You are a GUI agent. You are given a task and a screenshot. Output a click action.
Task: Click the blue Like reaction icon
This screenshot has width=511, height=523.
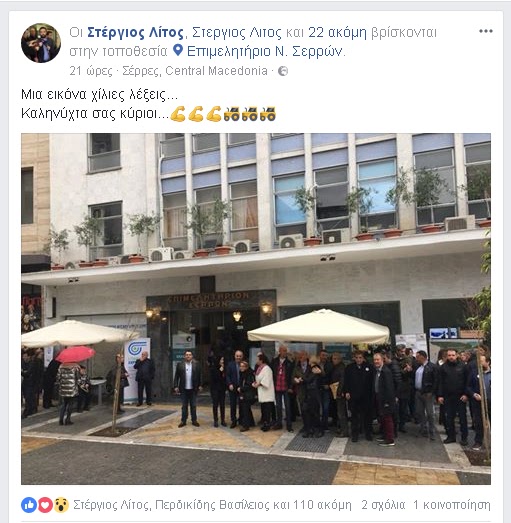pyautogui.click(x=29, y=505)
